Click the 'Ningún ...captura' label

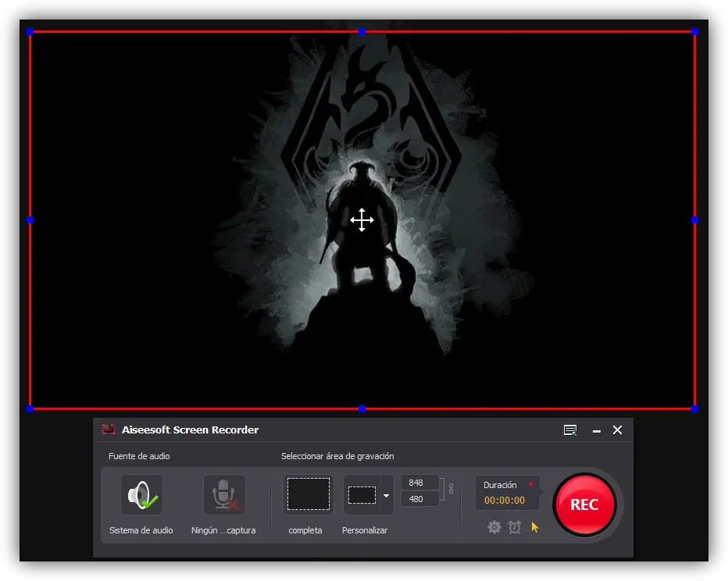click(x=223, y=530)
